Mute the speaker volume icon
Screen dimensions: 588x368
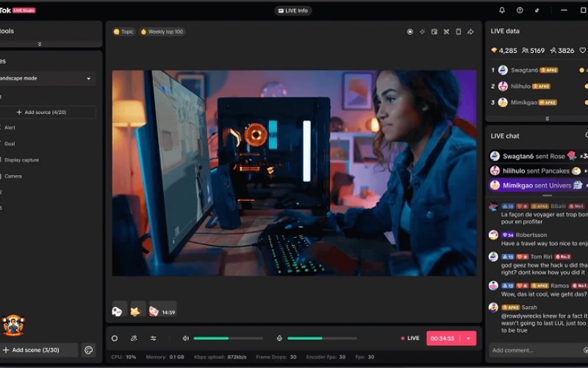(x=186, y=339)
